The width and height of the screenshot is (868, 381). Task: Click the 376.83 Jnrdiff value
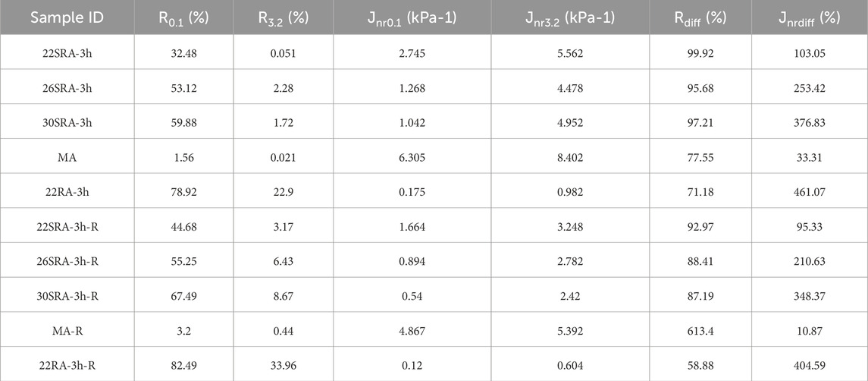pyautogui.click(x=809, y=121)
